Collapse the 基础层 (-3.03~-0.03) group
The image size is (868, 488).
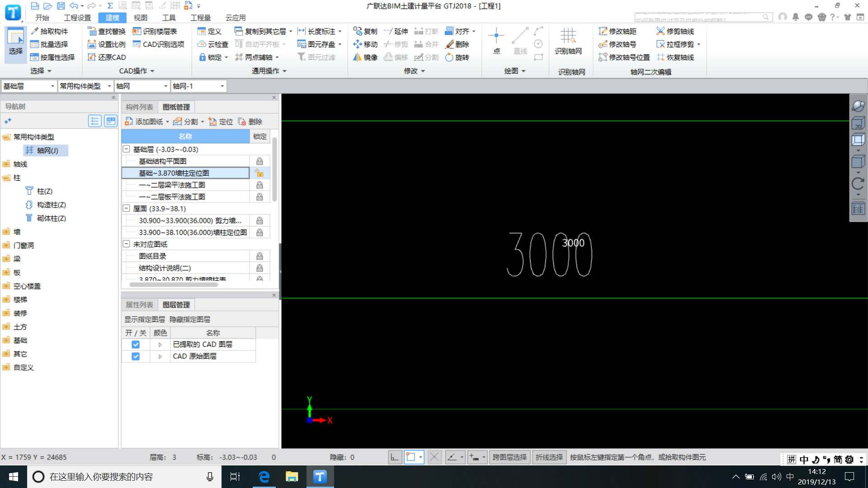point(127,149)
